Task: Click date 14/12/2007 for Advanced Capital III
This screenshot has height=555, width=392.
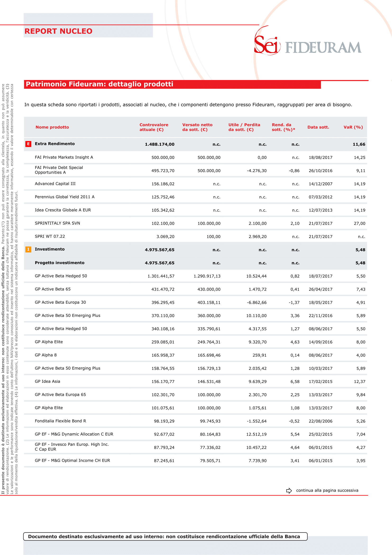Action: coord(321,184)
